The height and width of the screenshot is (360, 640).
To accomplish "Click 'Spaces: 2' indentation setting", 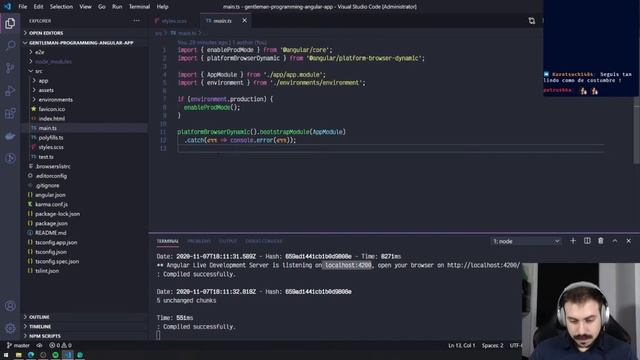I will click(x=492, y=345).
